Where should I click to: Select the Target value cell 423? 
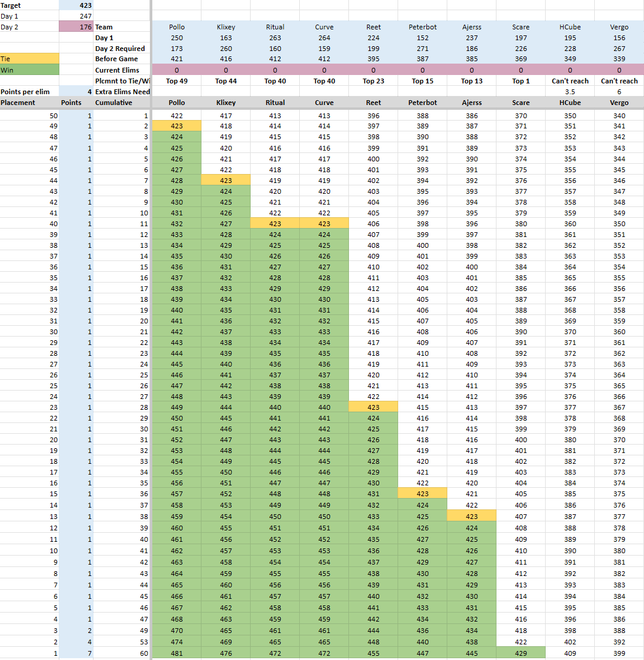(76, 5)
